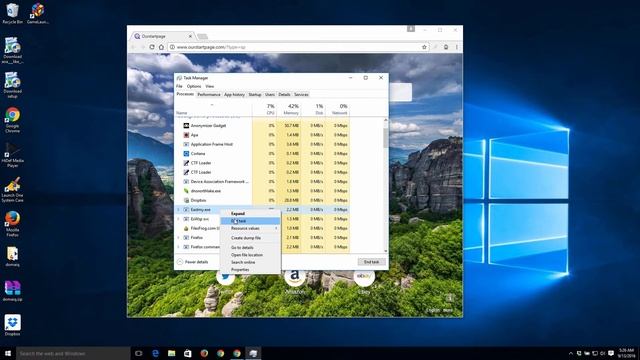Open Recycle Bin on the desktop
Image resolution: width=640 pixels, height=360 pixels.
coord(12,13)
